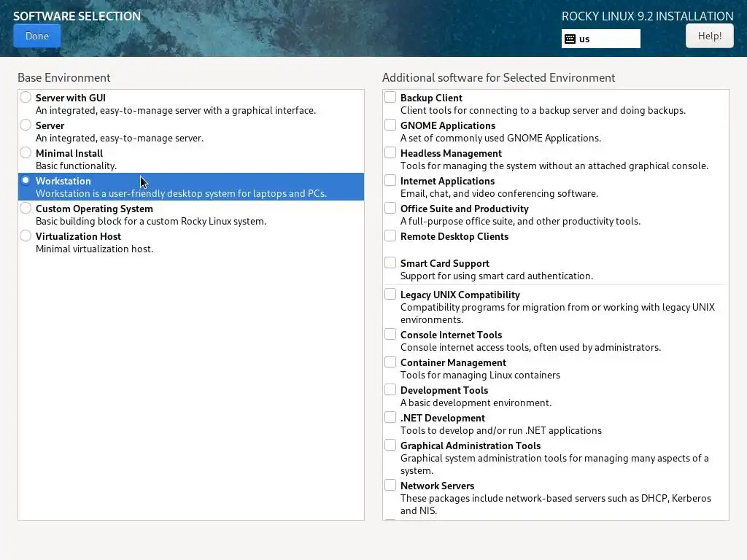The height and width of the screenshot is (560, 747).
Task: Open the Help! button
Action: [x=709, y=36]
